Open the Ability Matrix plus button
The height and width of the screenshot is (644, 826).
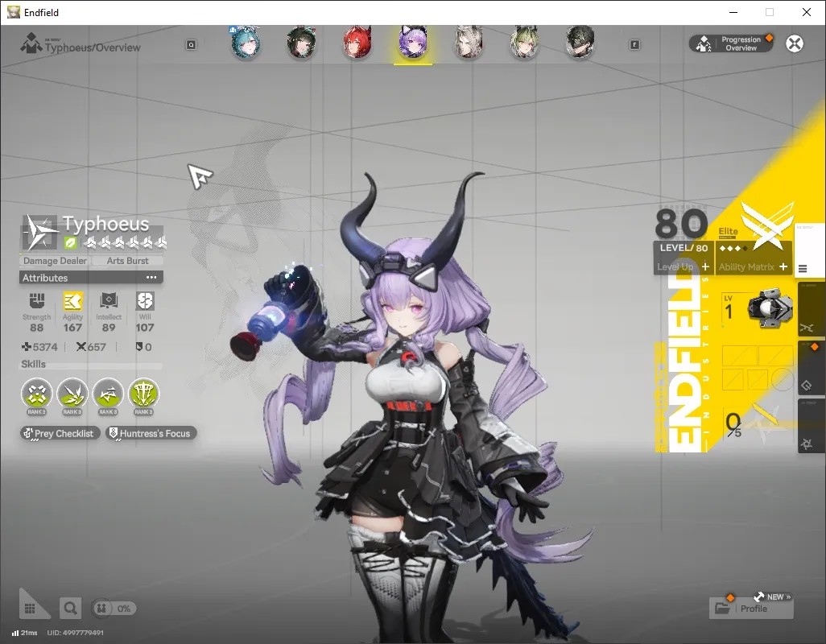coord(783,266)
